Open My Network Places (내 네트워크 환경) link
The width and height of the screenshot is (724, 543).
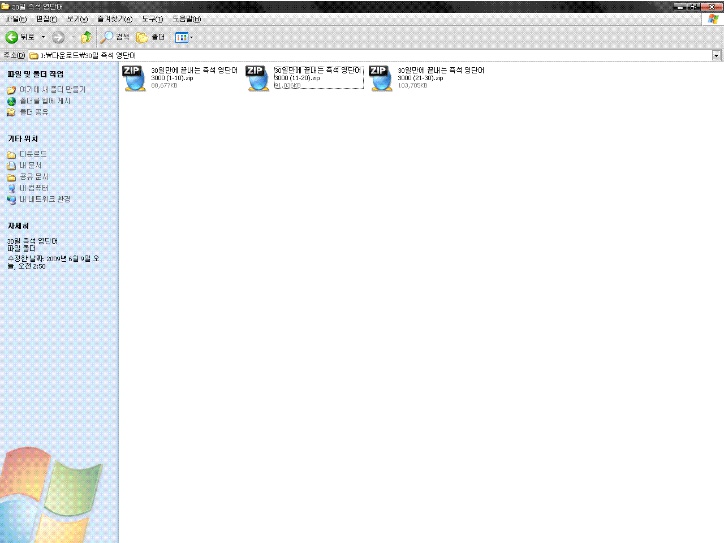pyautogui.click(x=45, y=199)
